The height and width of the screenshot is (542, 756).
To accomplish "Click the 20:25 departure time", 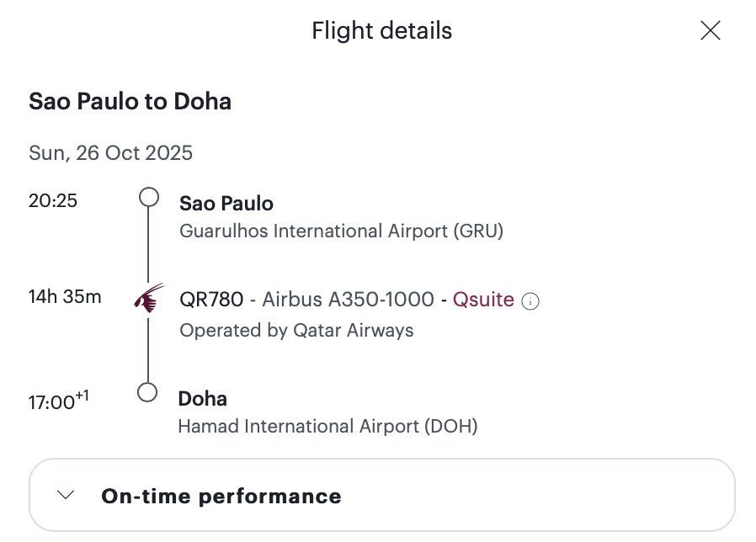I will [x=53, y=200].
